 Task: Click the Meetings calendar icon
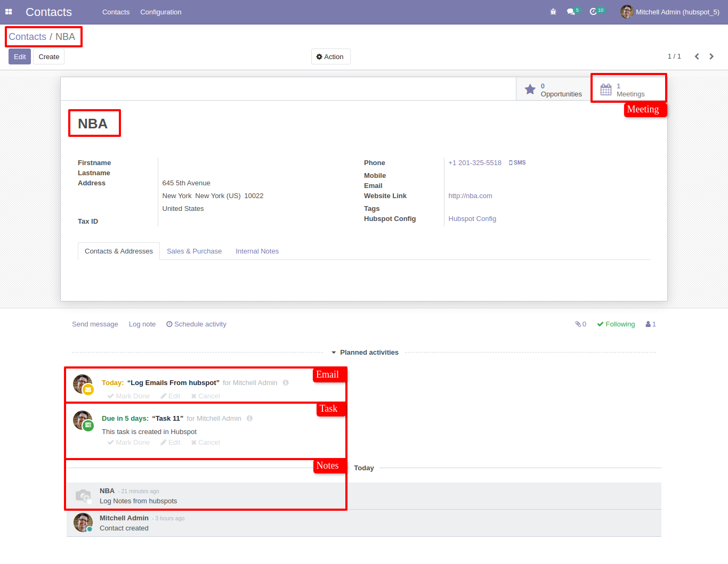(x=606, y=89)
